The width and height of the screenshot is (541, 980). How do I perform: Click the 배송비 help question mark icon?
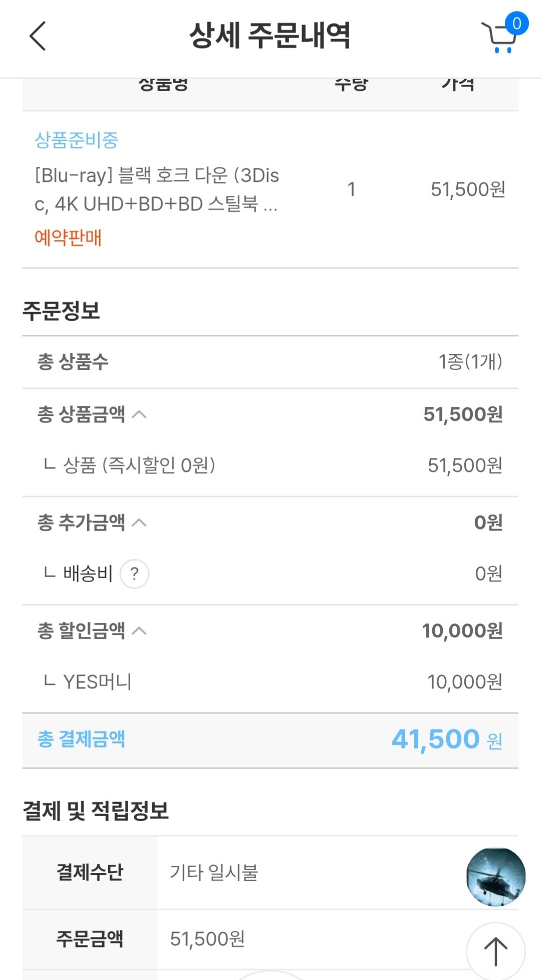coord(134,574)
